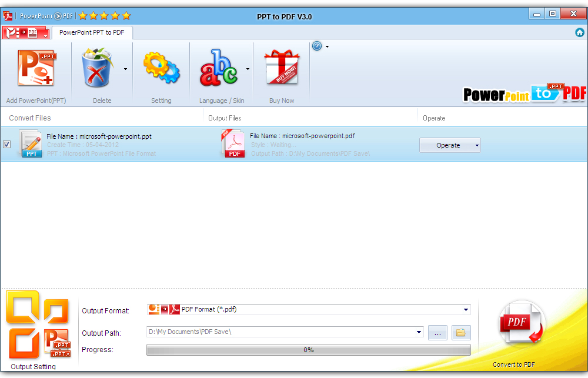The height and width of the screenshot is (378, 588).
Task: Browse output path with the ... button
Action: tap(437, 333)
